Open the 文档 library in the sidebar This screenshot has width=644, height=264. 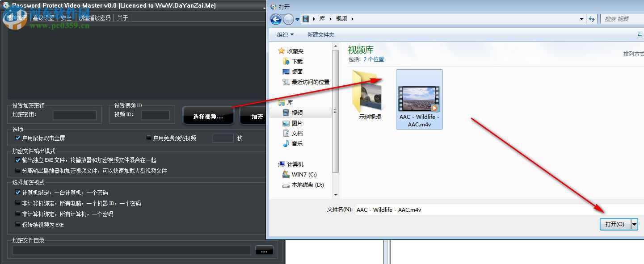coord(296,133)
